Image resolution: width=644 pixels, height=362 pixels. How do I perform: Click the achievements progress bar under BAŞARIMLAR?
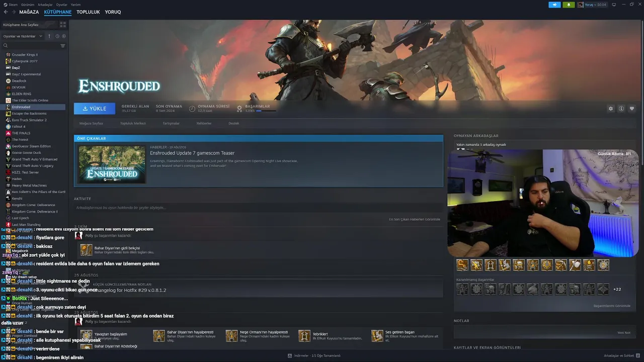(x=266, y=111)
